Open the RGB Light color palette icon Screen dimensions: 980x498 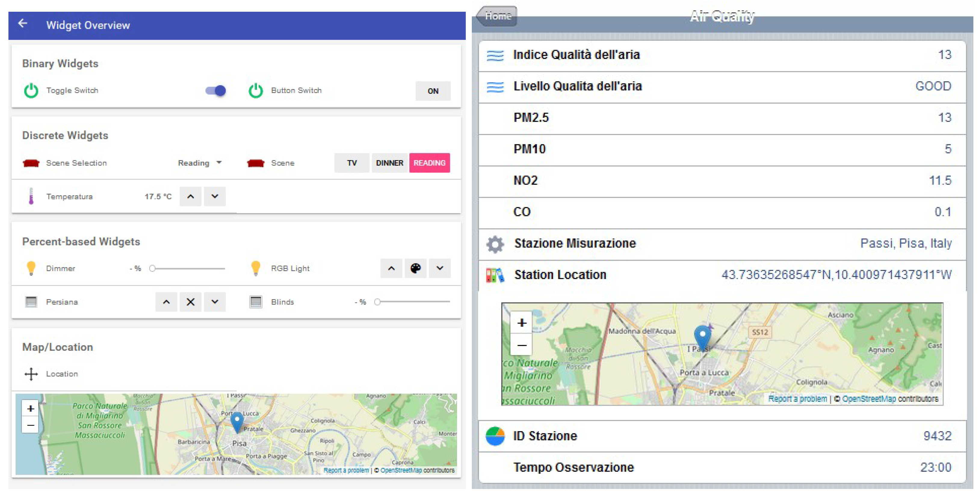[x=415, y=268]
